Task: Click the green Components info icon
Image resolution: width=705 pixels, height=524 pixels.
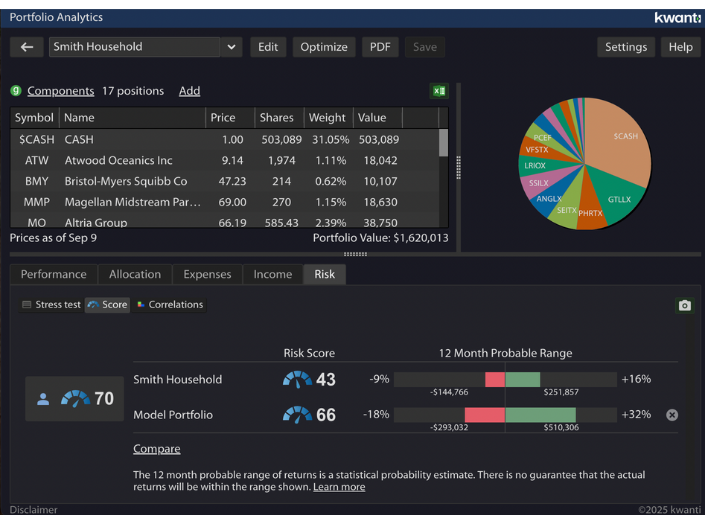Action: [x=16, y=91]
